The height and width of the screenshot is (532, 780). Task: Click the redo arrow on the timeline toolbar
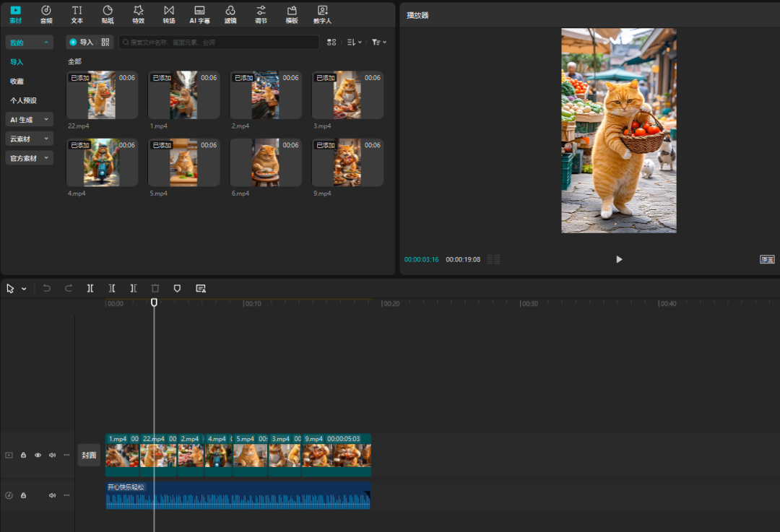(69, 288)
